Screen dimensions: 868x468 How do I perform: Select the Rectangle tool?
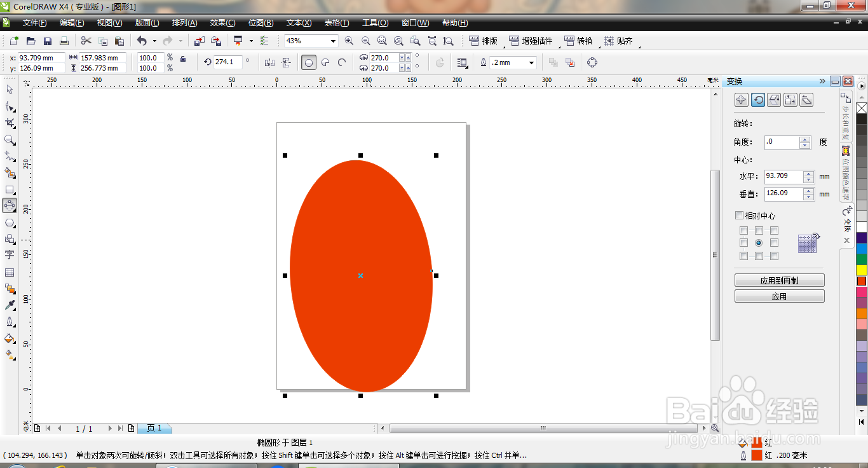pyautogui.click(x=10, y=189)
